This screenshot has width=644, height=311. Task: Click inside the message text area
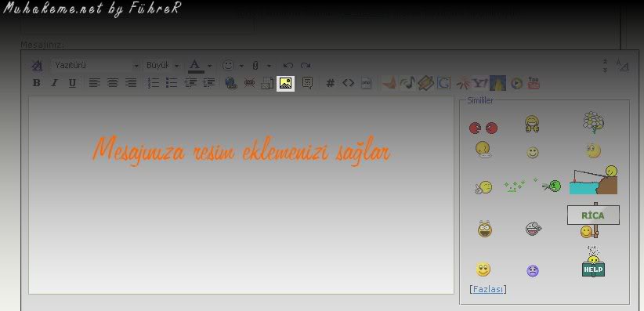click(x=241, y=195)
